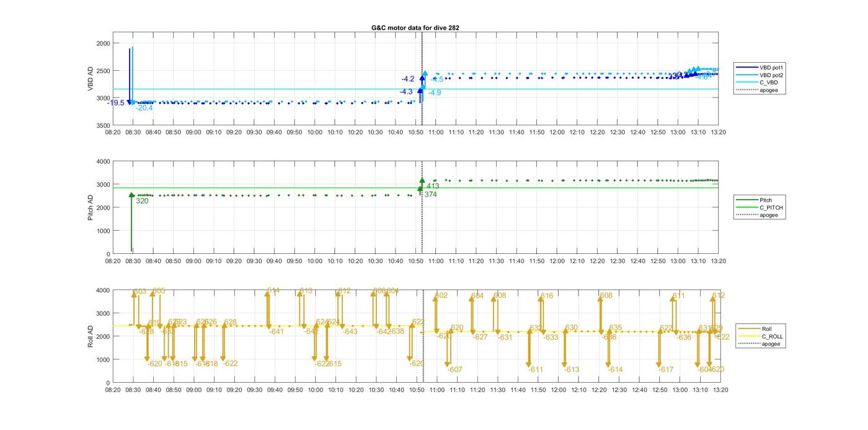This screenshot has width=868, height=430.
Task: Click the '-4.3' VBD data label
Action: [x=405, y=92]
